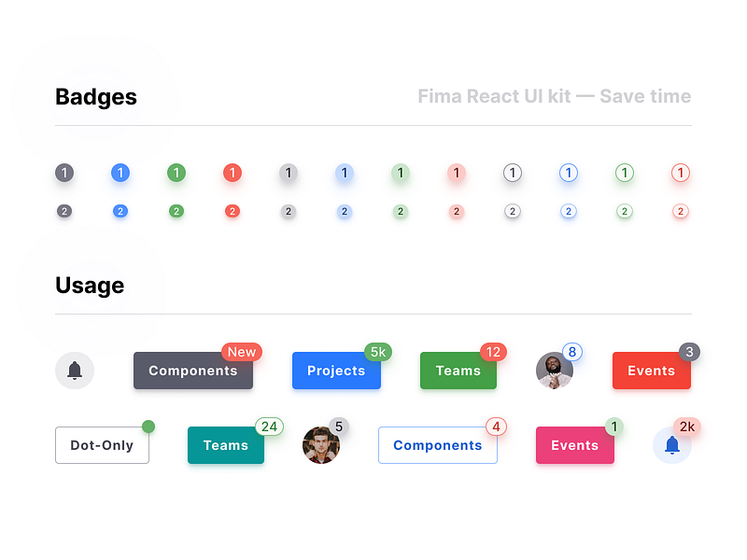
Task: Select the teal Teams button
Action: 225,445
